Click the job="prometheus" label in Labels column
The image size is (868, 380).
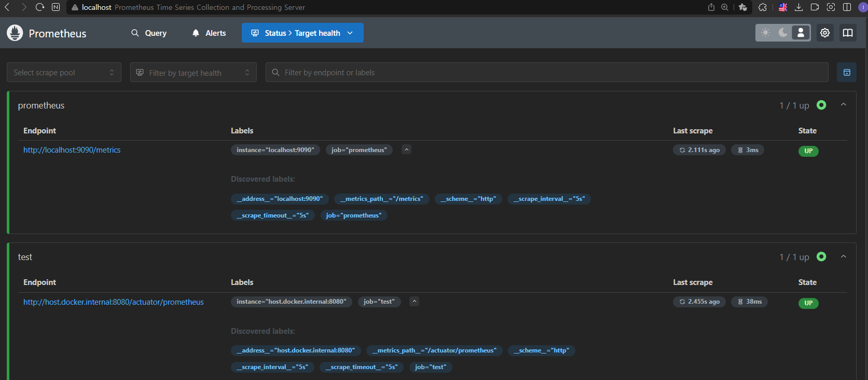click(x=359, y=150)
